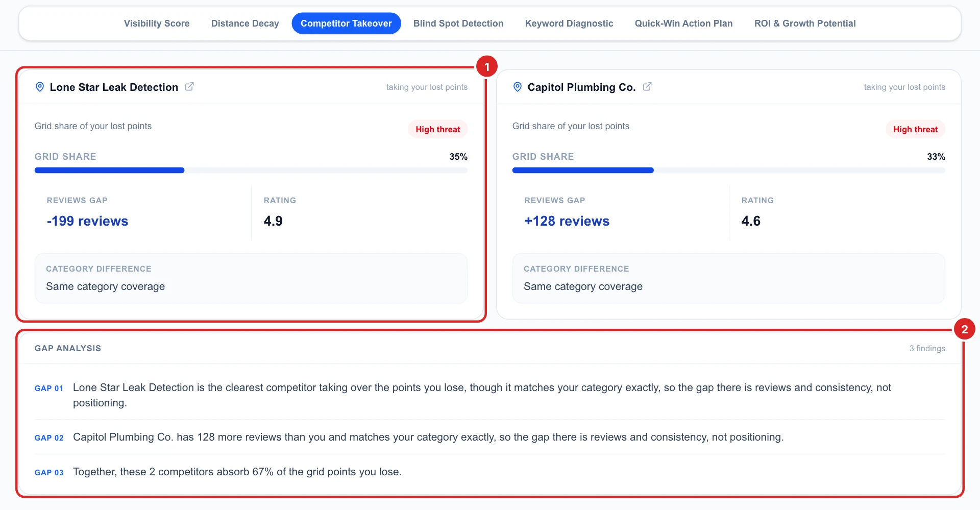Click the "REVIEWS GAP" label on Lone Star card

click(x=77, y=201)
